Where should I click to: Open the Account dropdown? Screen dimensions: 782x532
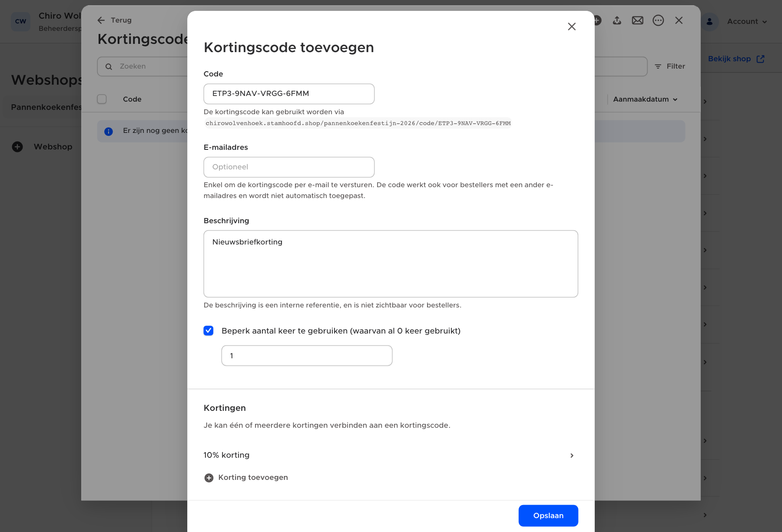(x=747, y=21)
